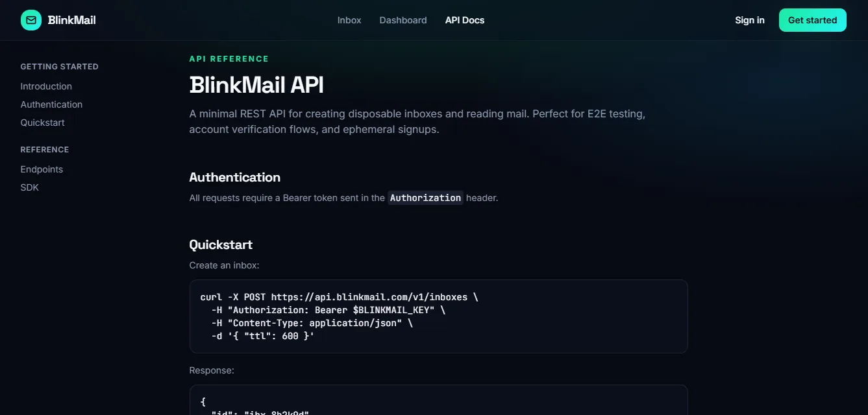The height and width of the screenshot is (415, 868).
Task: Click the Content-Type application/json line
Action: [312, 323]
